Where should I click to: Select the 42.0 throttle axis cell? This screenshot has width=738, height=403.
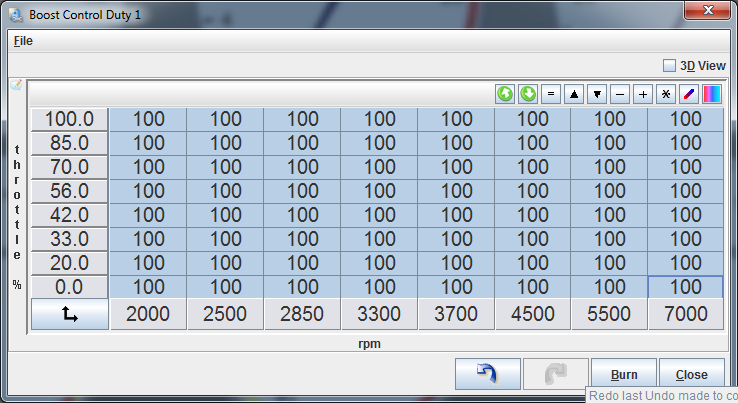pyautogui.click(x=70, y=215)
